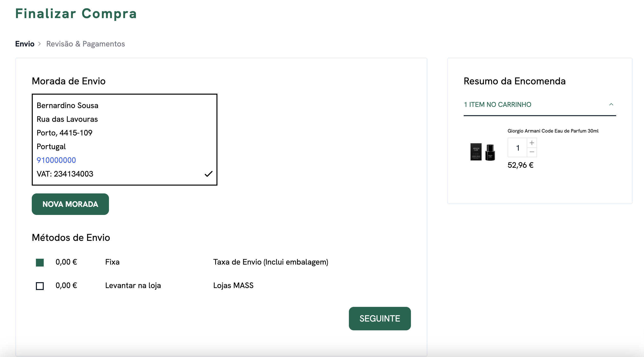The image size is (644, 357).
Task: Increase product quantity with plus icon
Action: click(532, 143)
